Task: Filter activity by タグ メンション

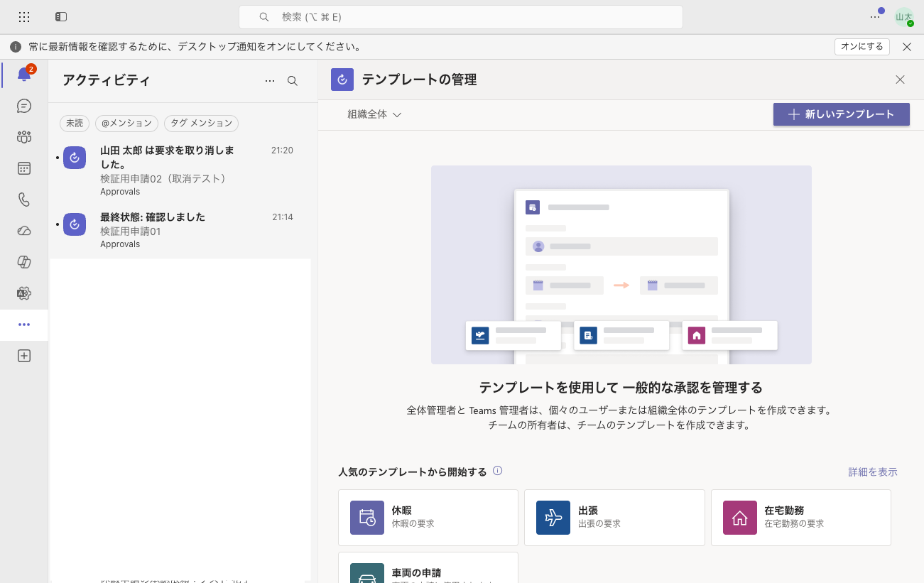Action: click(201, 123)
